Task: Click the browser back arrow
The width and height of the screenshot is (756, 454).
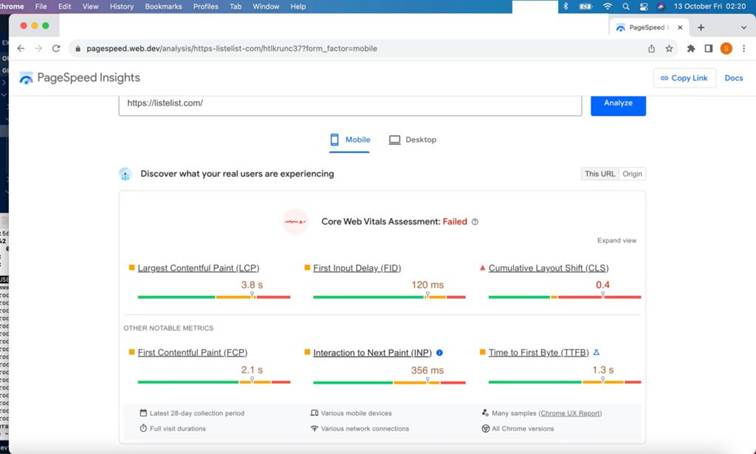Action: [x=21, y=48]
